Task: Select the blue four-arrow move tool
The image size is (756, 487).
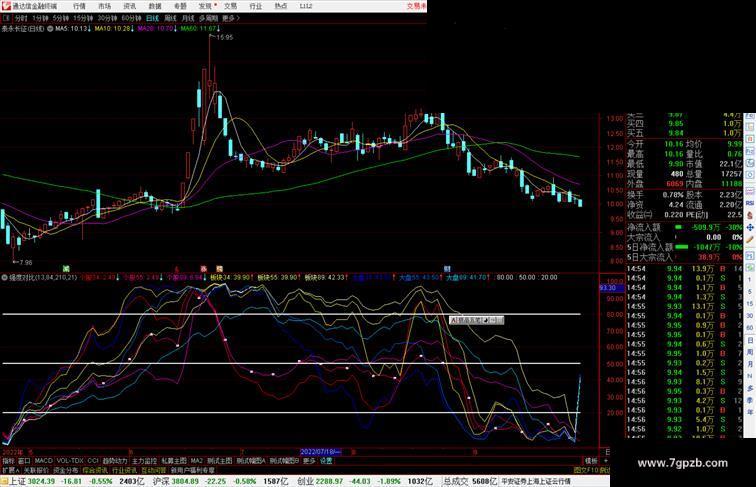Action: tap(750, 227)
